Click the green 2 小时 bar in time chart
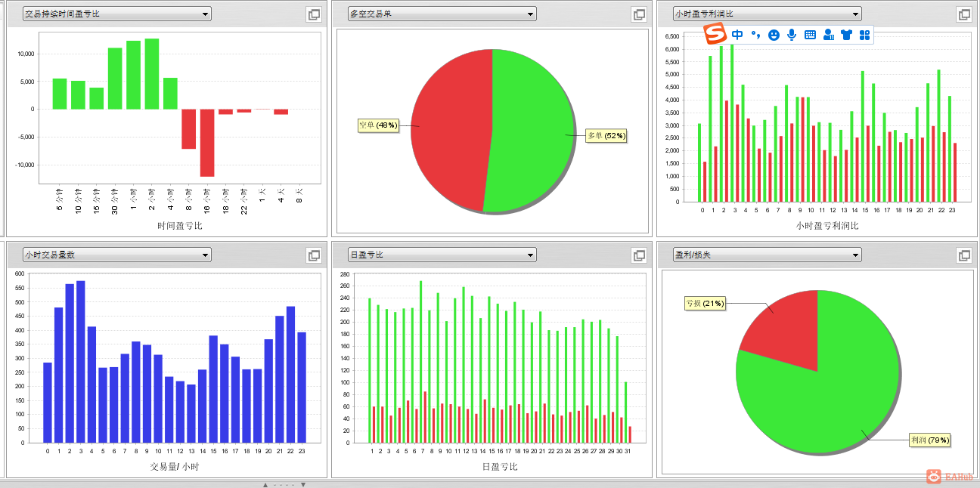 click(x=152, y=74)
